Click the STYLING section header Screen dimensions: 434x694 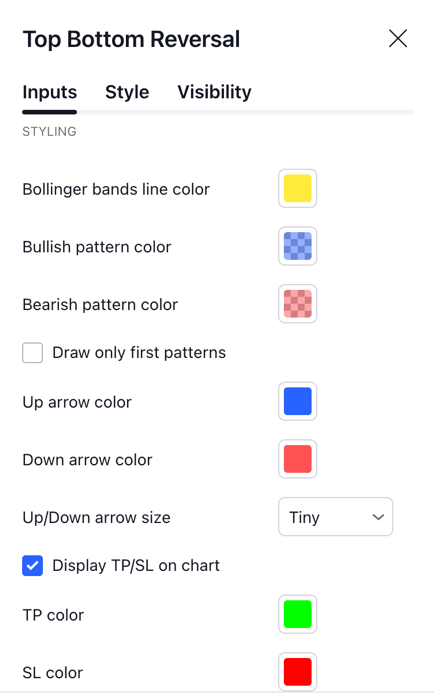pos(50,131)
